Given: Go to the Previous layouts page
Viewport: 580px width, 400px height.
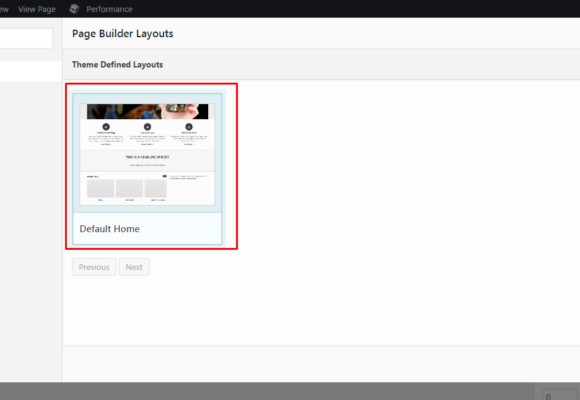Looking at the screenshot, I should [94, 267].
